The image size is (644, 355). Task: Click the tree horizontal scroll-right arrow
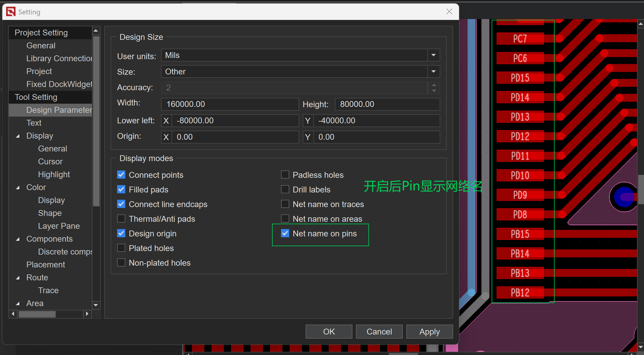pyautogui.click(x=87, y=314)
